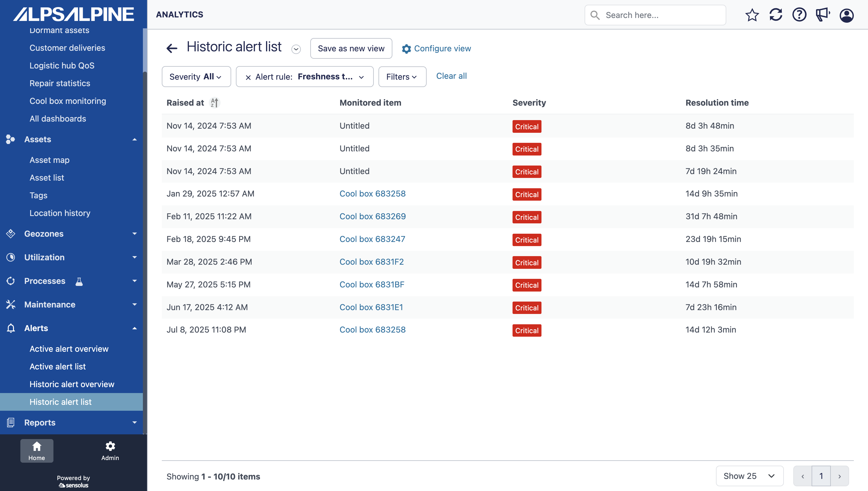
Task: Click the refresh icon in header
Action: tap(776, 15)
